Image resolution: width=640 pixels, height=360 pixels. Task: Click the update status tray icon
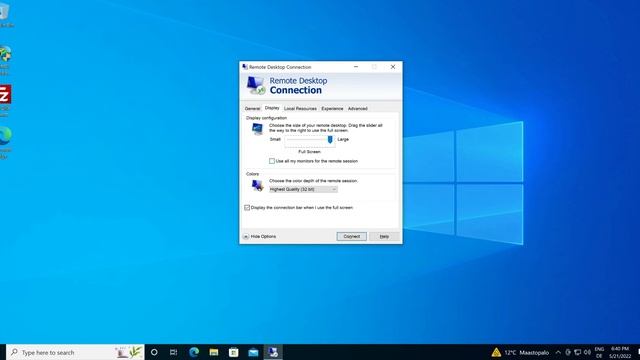coord(568,352)
